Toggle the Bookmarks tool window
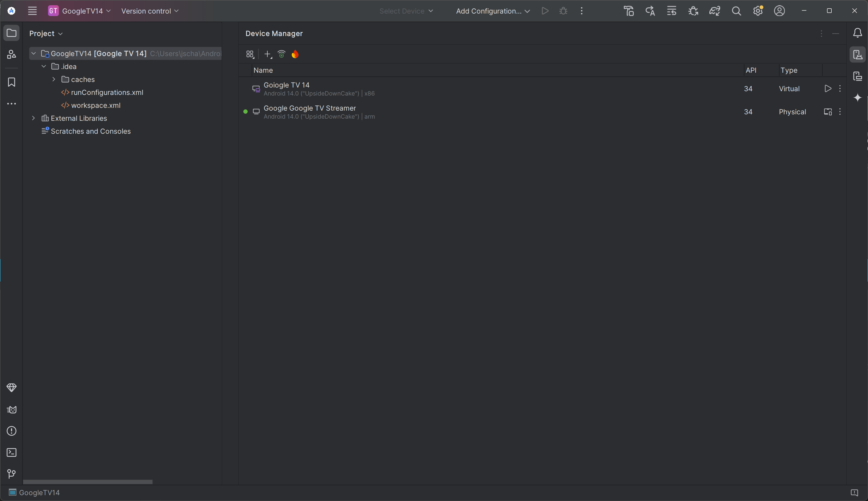 [11, 82]
